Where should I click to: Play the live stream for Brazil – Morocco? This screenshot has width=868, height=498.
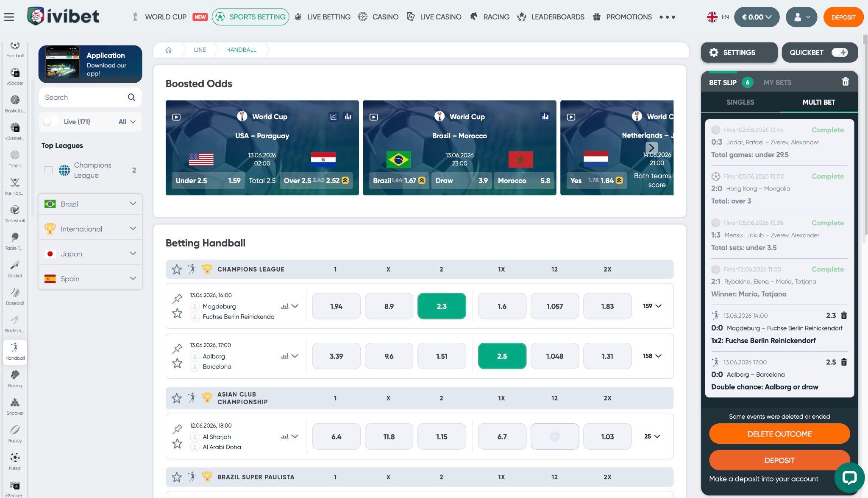tap(373, 117)
